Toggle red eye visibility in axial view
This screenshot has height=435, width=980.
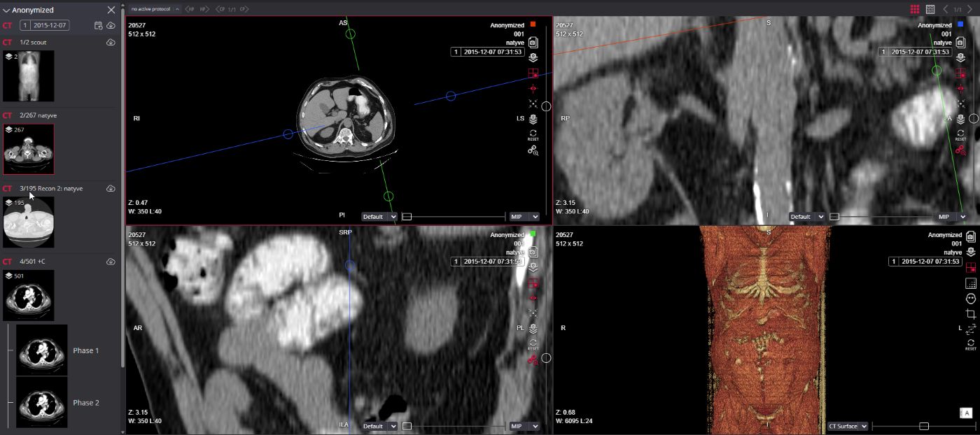(x=533, y=88)
